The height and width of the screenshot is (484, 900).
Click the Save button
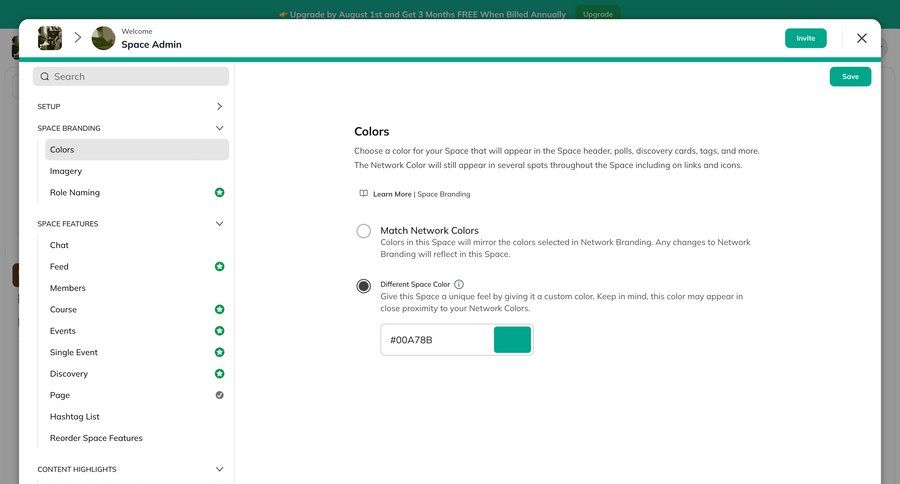pos(850,76)
